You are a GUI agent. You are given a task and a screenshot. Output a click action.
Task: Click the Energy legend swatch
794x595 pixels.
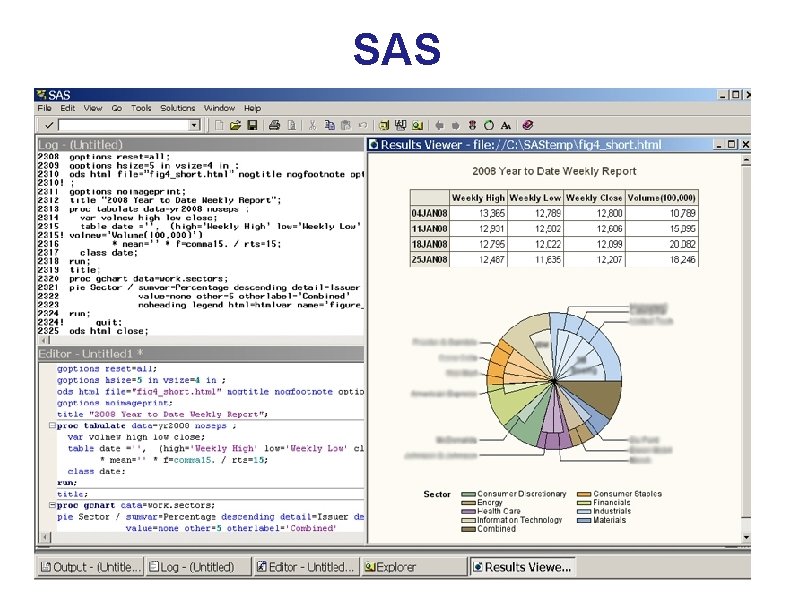[x=468, y=503]
